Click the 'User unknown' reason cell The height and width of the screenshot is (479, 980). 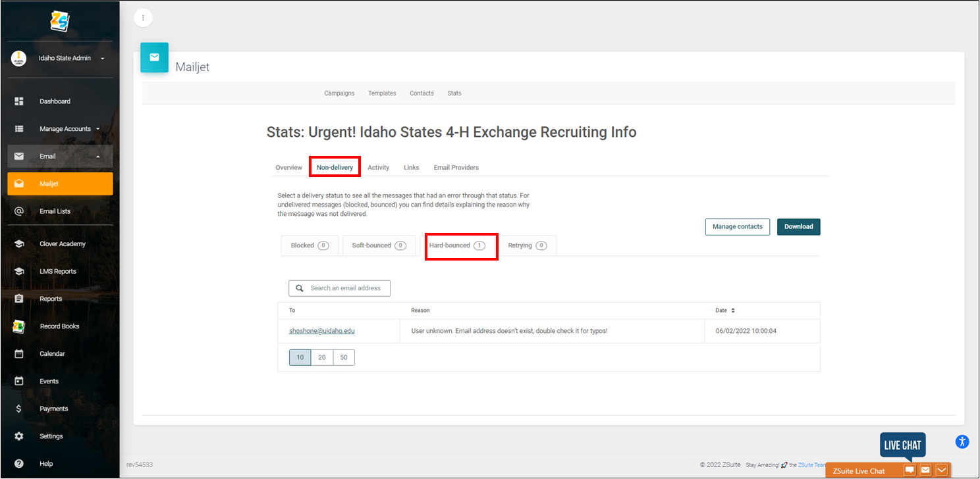pyautogui.click(x=552, y=331)
